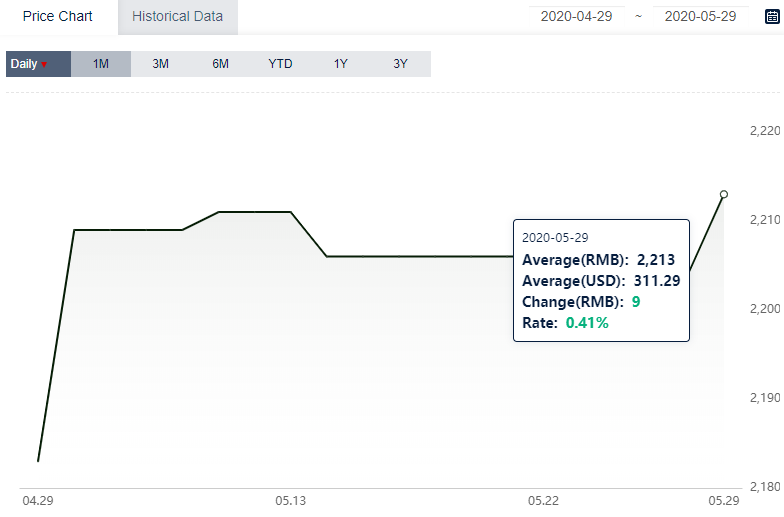Edit the start date 2020-04-29 field
The width and height of the screenshot is (784, 517).
click(x=576, y=16)
